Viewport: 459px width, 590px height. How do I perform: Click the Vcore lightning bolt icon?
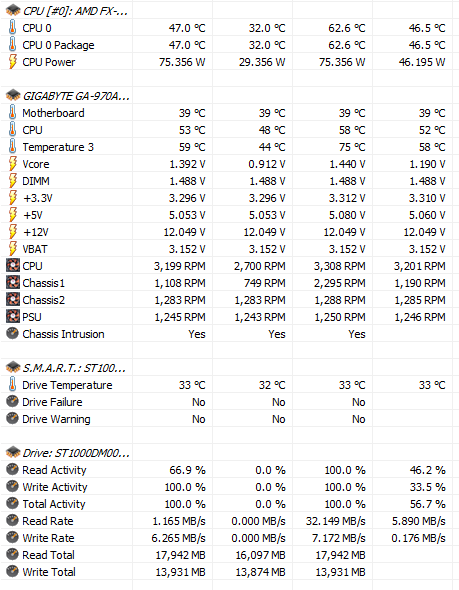12,164
